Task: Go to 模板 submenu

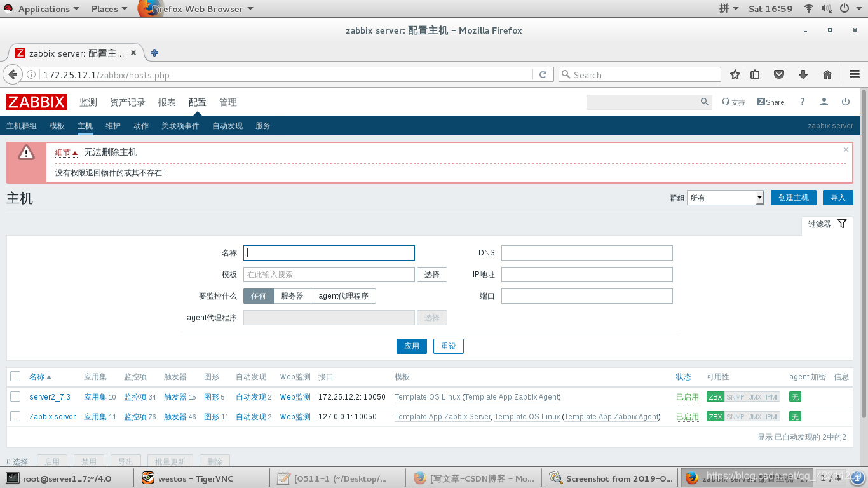Action: click(x=57, y=126)
